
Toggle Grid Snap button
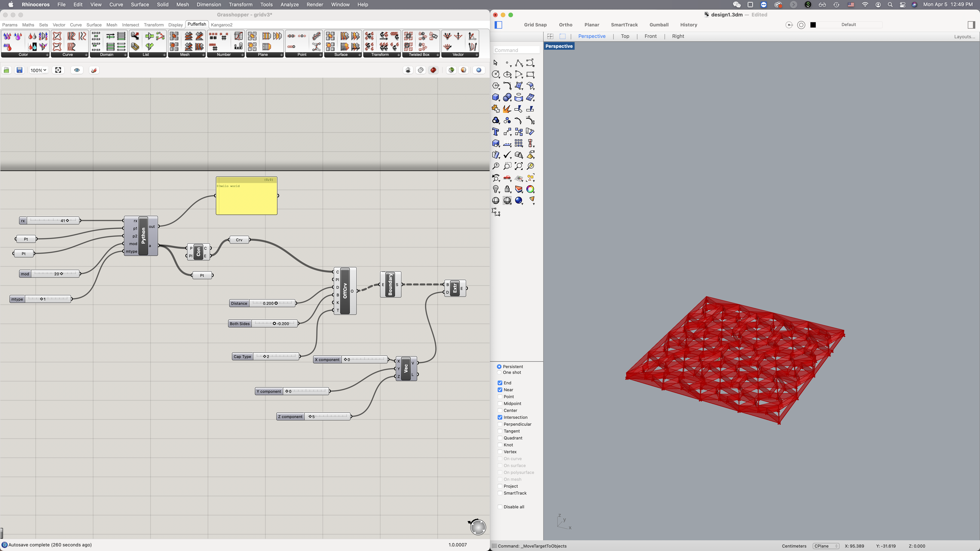coord(535,25)
